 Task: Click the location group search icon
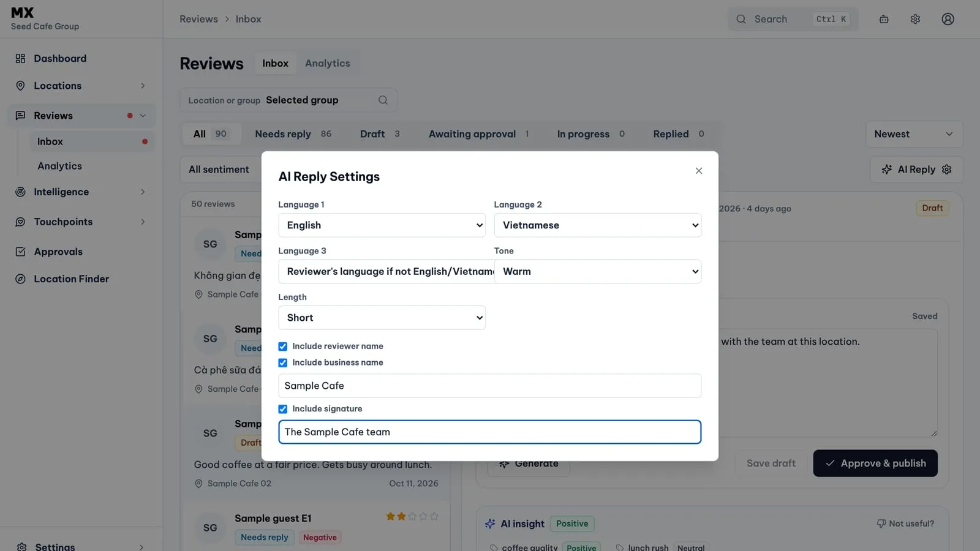point(383,100)
